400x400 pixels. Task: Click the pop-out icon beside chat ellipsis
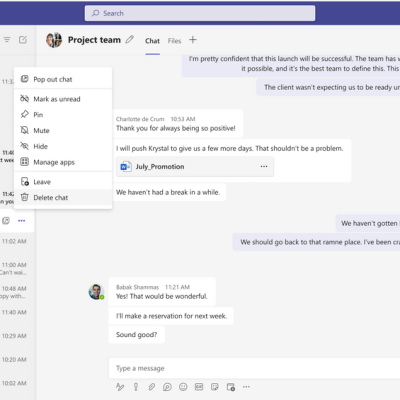pyautogui.click(x=6, y=220)
